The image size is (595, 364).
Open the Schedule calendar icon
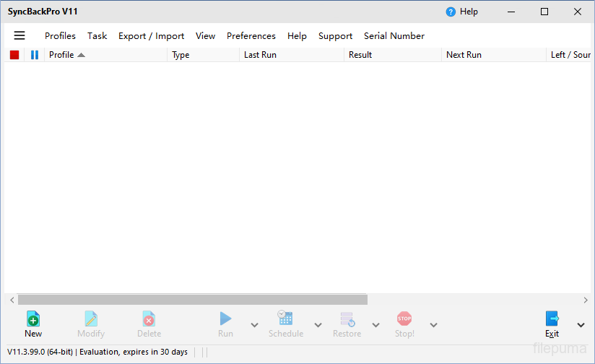click(285, 318)
